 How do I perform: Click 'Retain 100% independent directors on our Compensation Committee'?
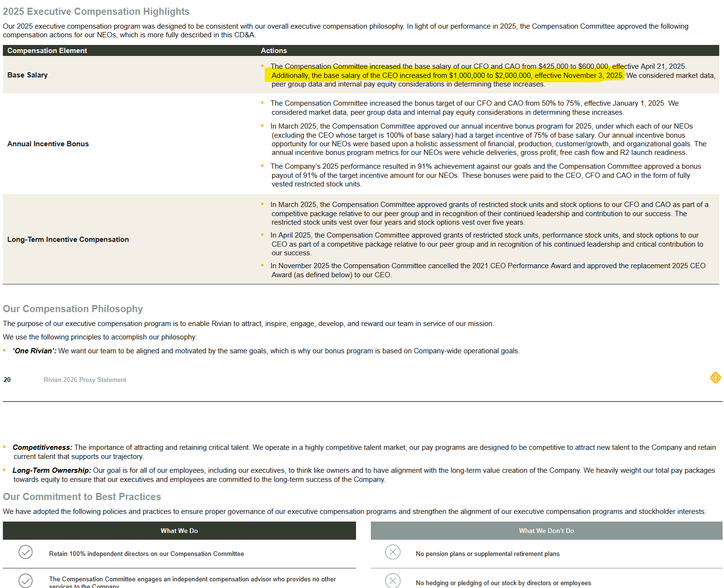(x=146, y=554)
